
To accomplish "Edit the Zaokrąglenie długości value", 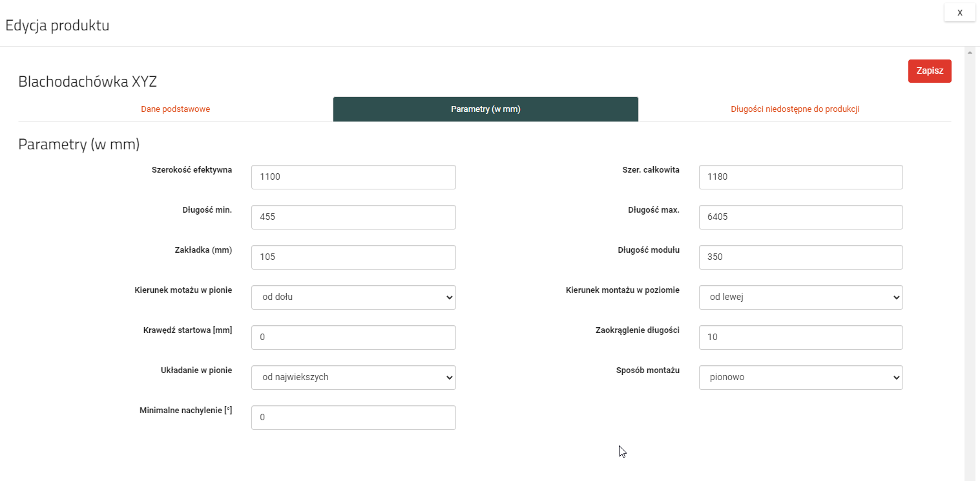I will click(800, 337).
